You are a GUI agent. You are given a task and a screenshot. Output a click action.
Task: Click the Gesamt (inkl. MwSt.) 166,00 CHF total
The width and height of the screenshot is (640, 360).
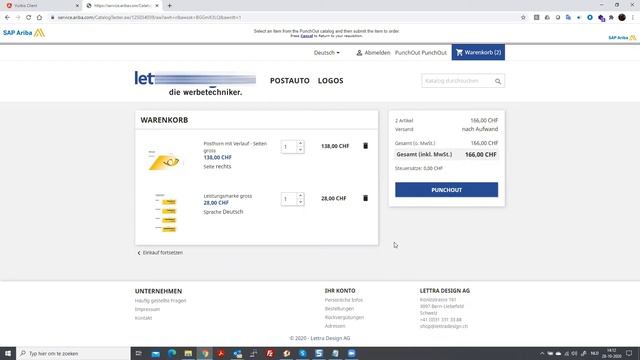pyautogui.click(x=447, y=155)
